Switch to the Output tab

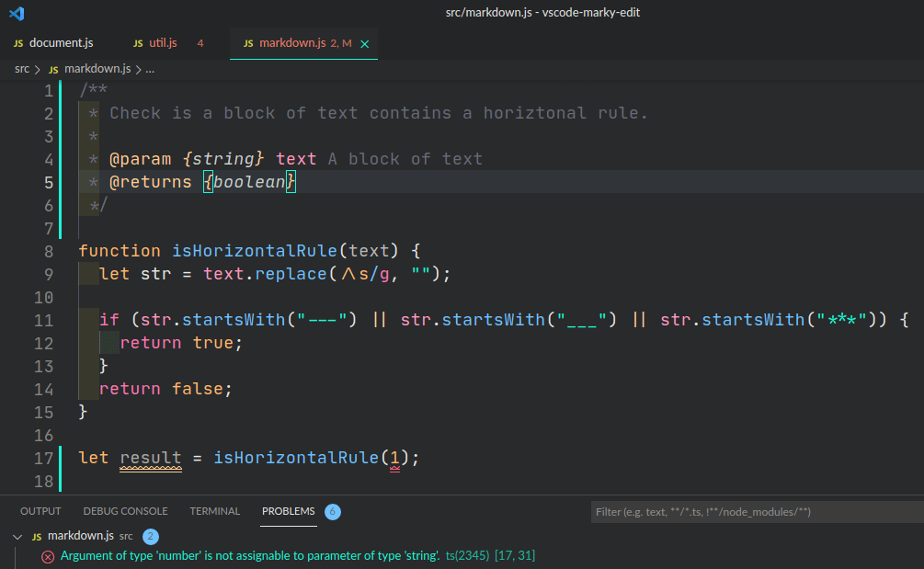pyautogui.click(x=40, y=511)
